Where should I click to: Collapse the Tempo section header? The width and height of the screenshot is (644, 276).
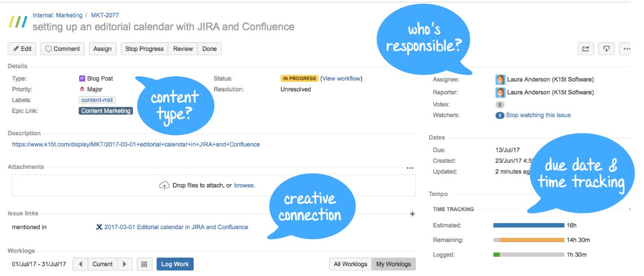click(438, 194)
